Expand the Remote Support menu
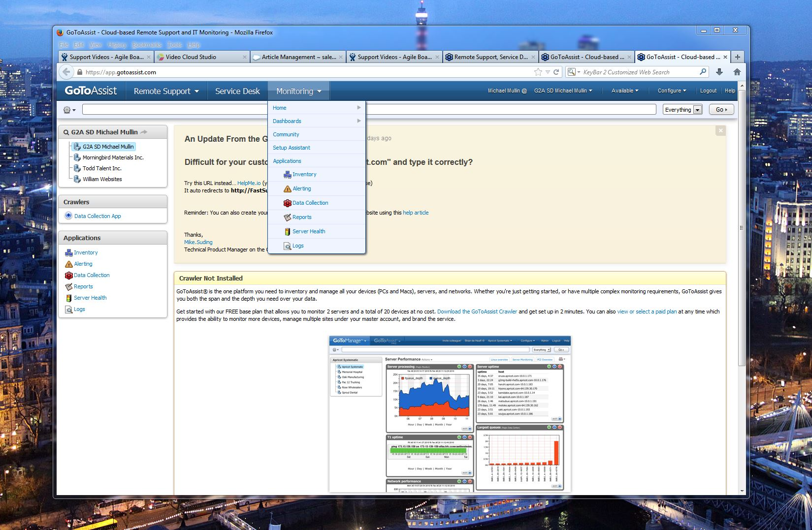 coord(166,91)
